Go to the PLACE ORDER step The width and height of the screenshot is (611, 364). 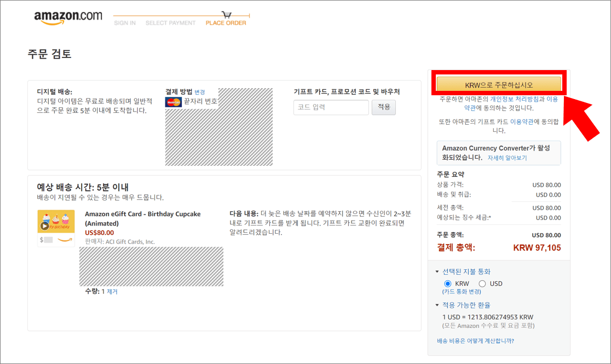(x=226, y=23)
